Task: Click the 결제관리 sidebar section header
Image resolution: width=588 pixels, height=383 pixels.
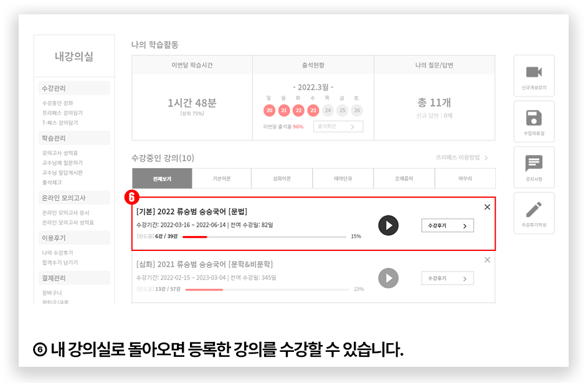Action: click(x=74, y=278)
